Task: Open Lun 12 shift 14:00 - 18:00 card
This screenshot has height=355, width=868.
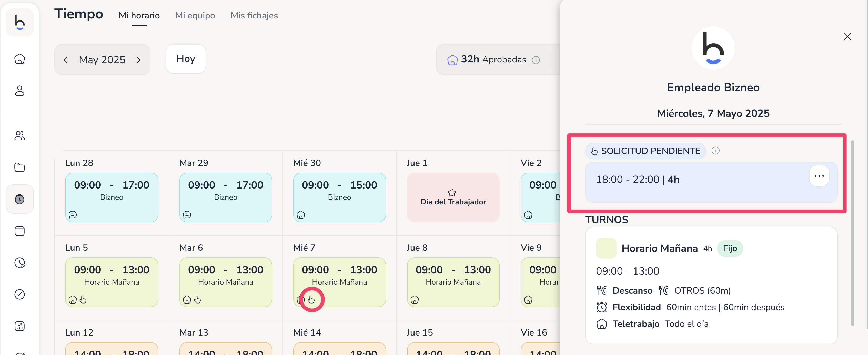Action: point(112,349)
